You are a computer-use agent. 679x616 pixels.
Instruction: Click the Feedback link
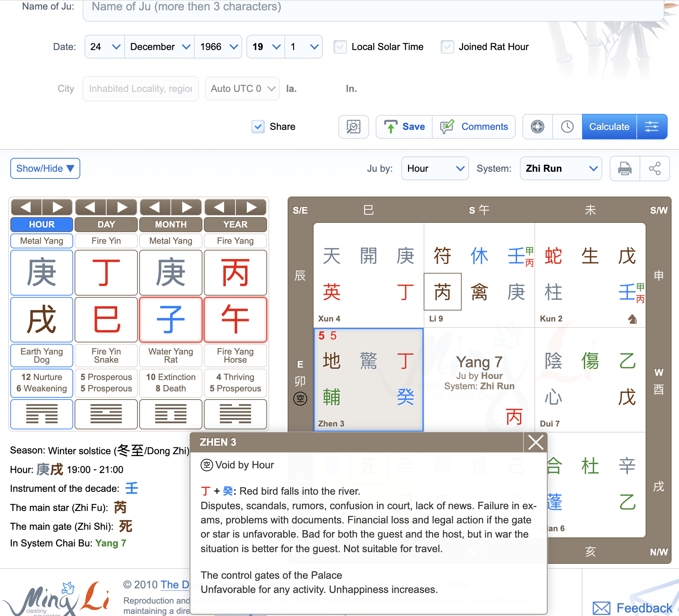point(644,608)
